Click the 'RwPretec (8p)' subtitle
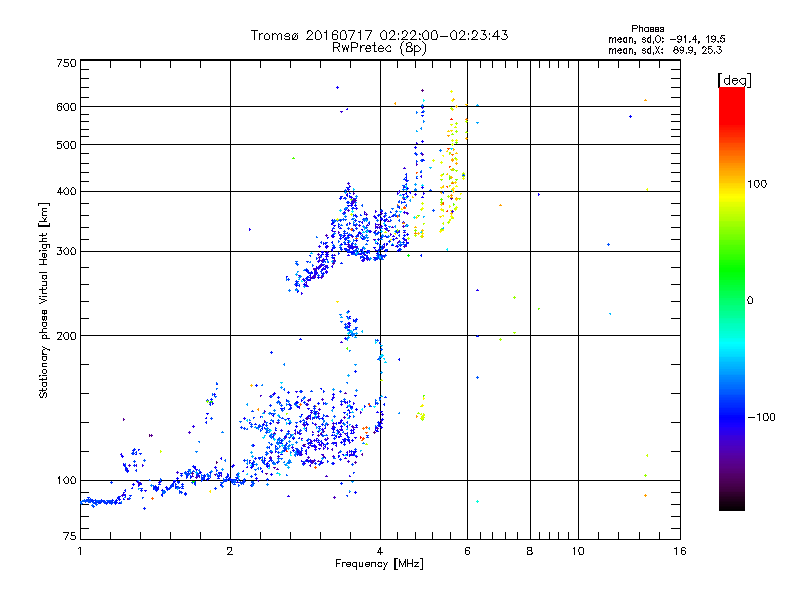The width and height of the screenshot is (800, 600). 379,48
